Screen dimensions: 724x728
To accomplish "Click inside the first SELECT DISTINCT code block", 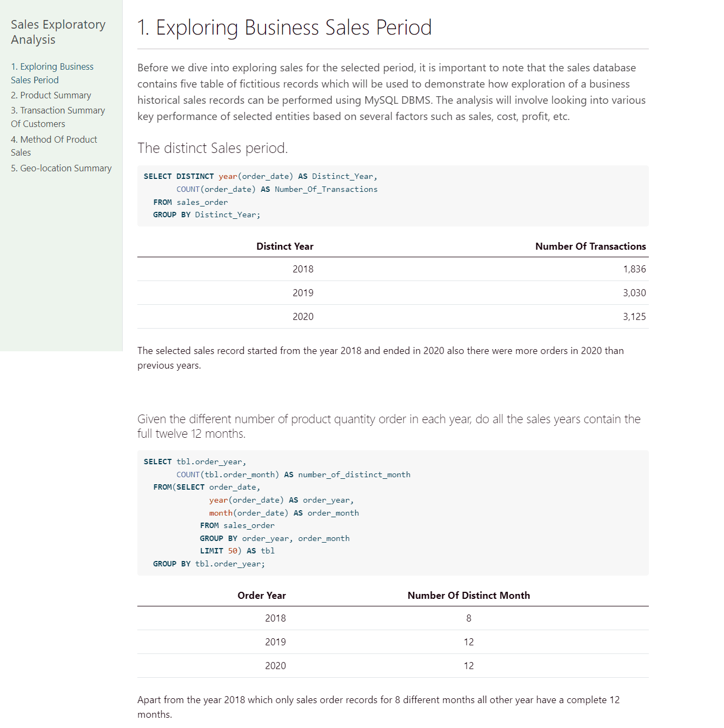I will 393,196.
